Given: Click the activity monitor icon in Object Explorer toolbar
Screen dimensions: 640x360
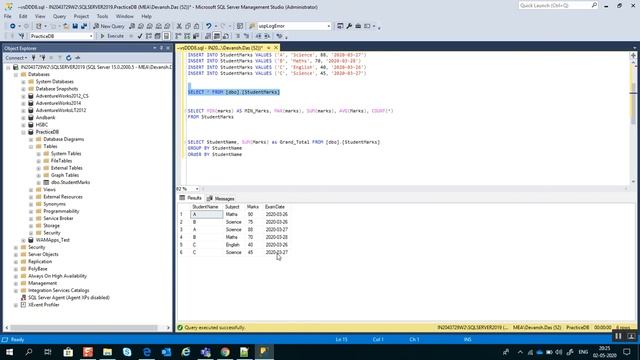Looking at the screenshot, I should pyautogui.click(x=78, y=58).
